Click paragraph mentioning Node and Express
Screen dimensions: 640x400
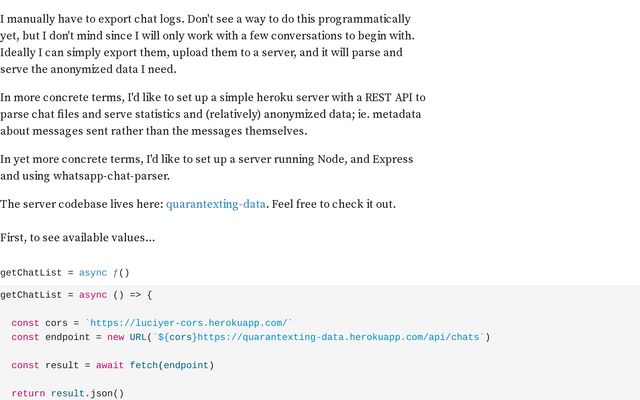207,167
